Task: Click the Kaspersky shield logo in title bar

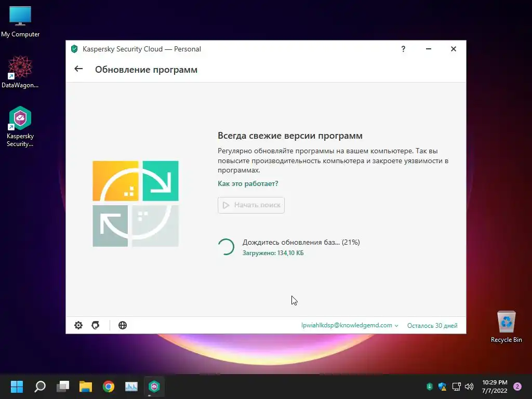Action: 74,49
